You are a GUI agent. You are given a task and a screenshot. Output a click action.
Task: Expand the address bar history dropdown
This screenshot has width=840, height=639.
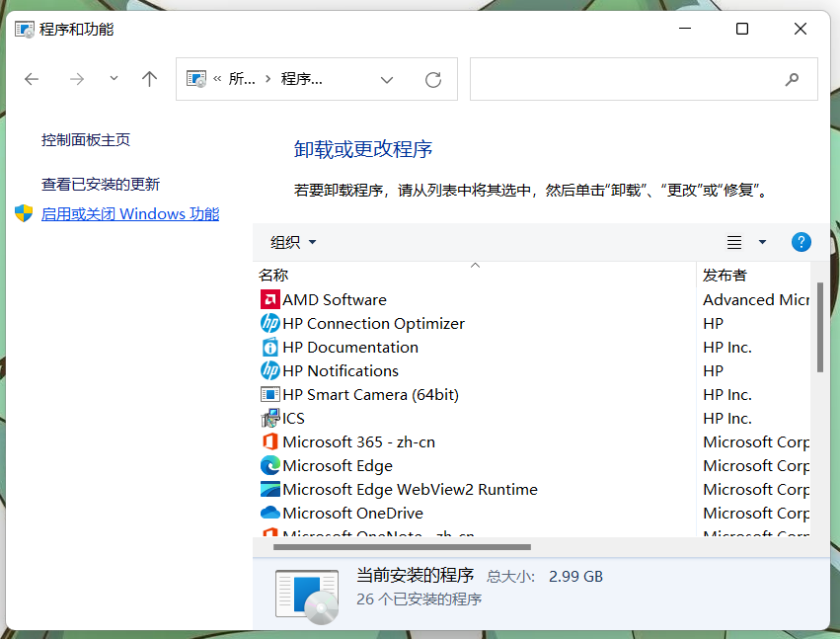tap(387, 80)
